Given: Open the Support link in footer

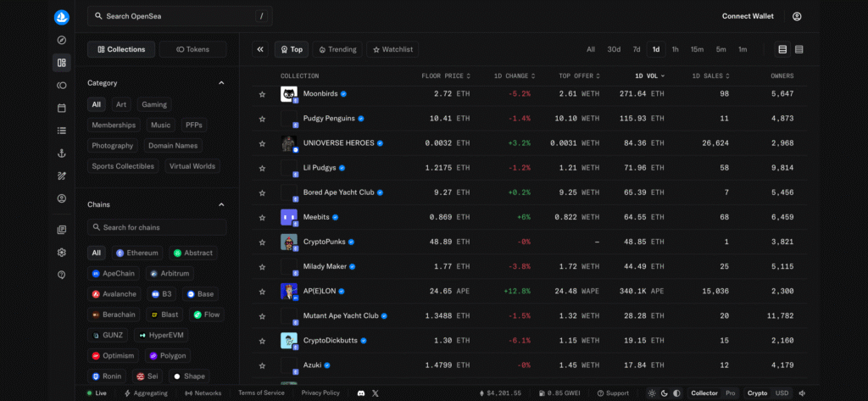Looking at the screenshot, I should click(613, 393).
